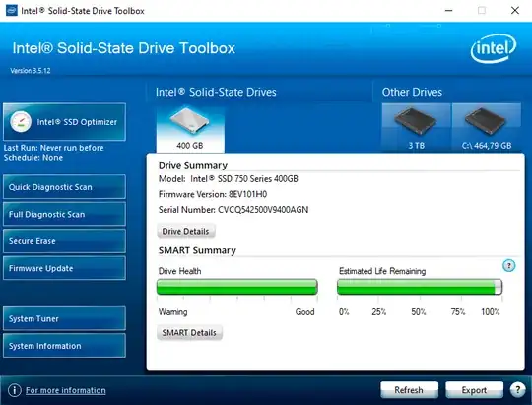Open the System Tuner
532x405 pixels.
[64, 318]
